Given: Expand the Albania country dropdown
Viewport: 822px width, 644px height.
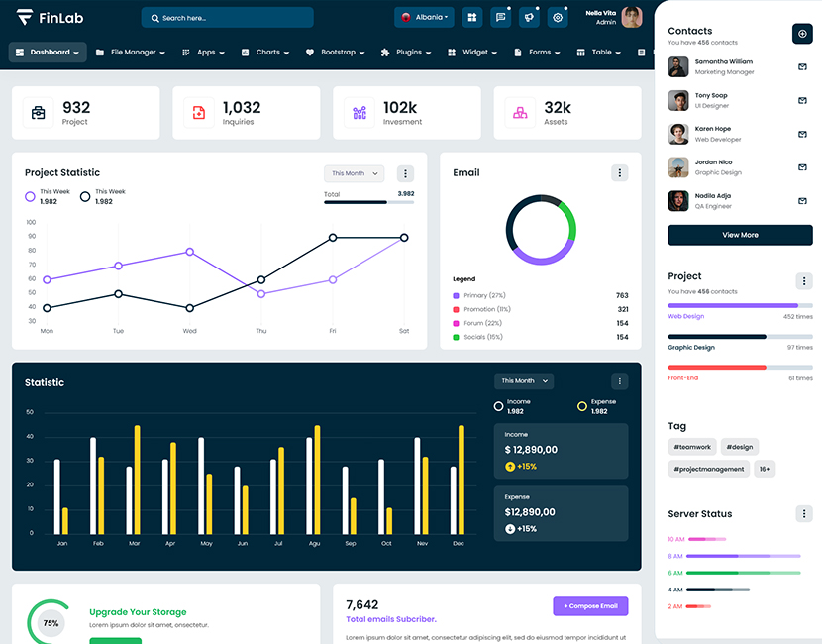Looking at the screenshot, I should [x=424, y=17].
